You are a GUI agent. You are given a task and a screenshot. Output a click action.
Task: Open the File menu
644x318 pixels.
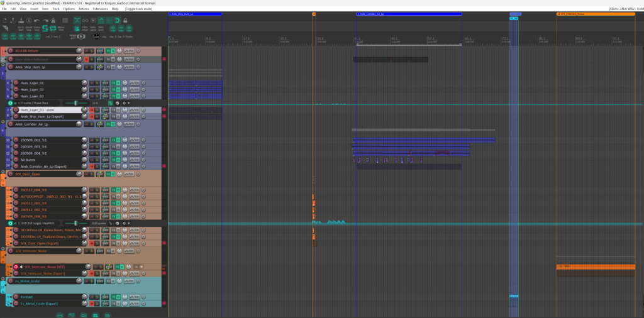coord(4,9)
